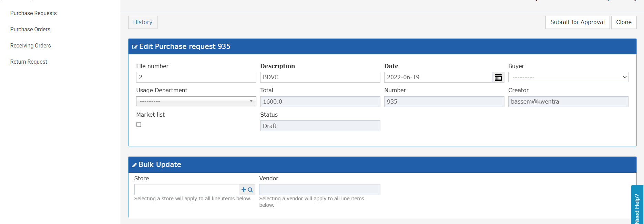This screenshot has height=224, width=644.
Task: Select the Total field value 1600.0
Action: point(320,102)
